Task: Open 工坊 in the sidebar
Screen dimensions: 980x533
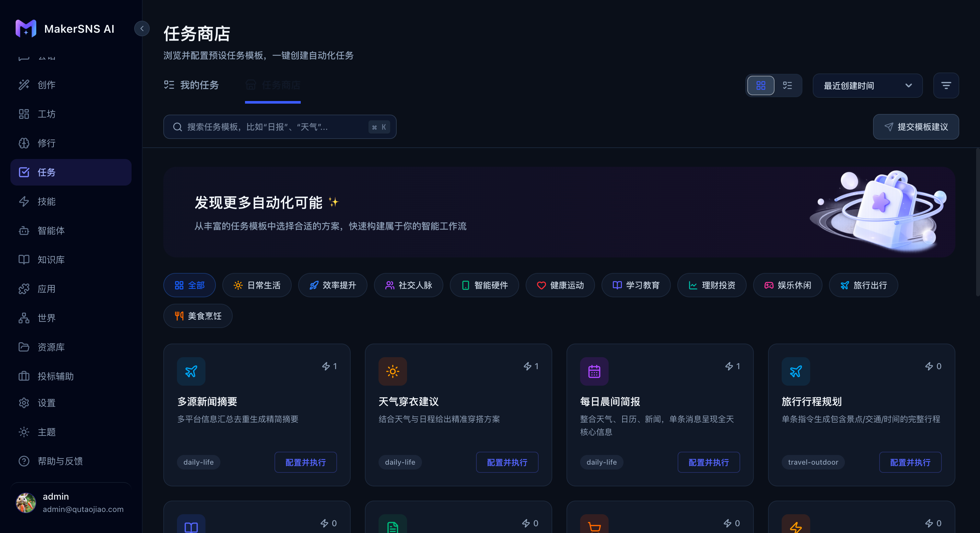Action: [x=71, y=114]
